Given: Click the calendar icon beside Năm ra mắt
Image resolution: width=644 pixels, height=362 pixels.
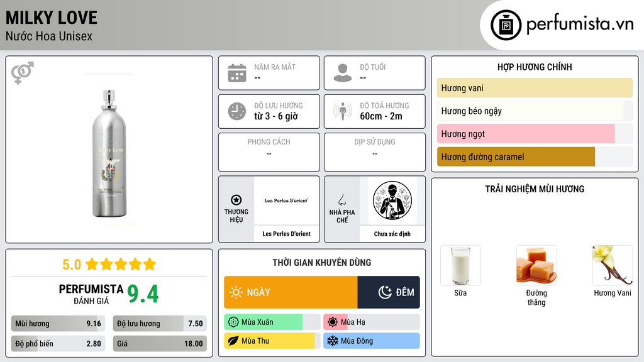Looking at the screenshot, I should (237, 73).
